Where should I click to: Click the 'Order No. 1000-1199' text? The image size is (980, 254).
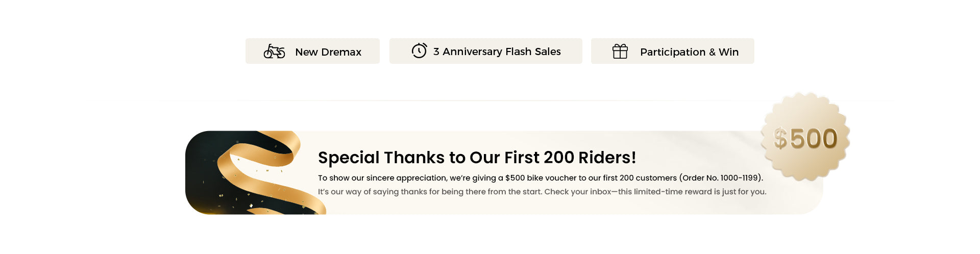tap(721, 178)
